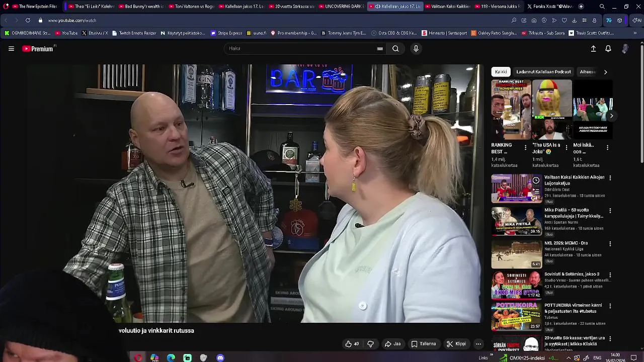Open the find-in-page magnifier toolbar icon

coord(514,21)
